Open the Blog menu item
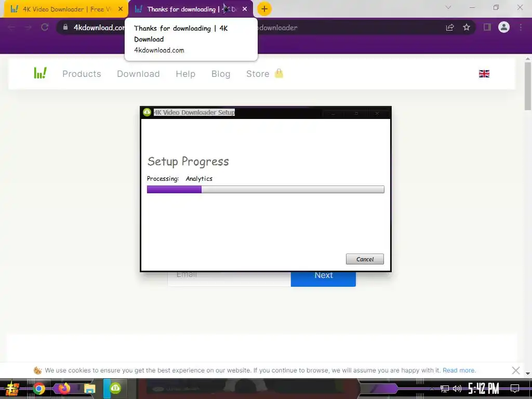532x399 pixels. pos(221,74)
